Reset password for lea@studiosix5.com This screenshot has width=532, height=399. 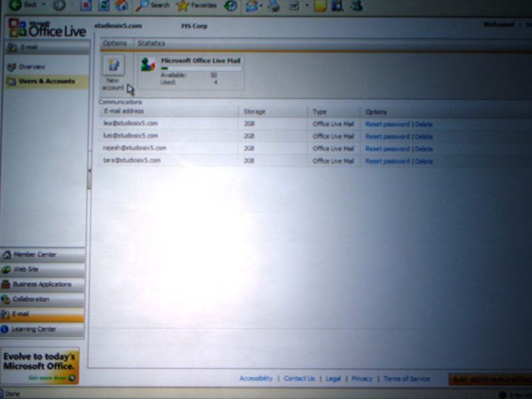pos(387,124)
